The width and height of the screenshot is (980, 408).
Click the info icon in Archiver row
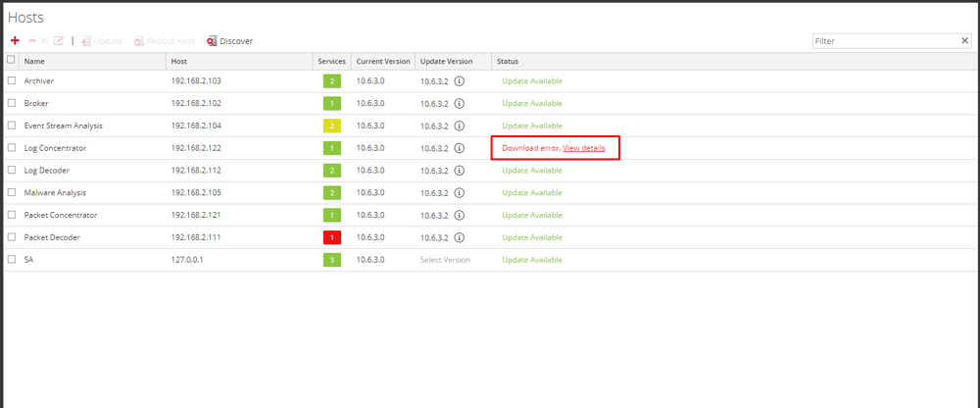pos(460,80)
